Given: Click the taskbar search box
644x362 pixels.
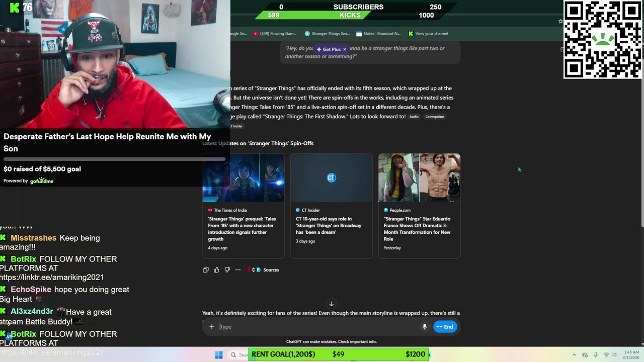Looking at the screenshot, I should coord(238,354).
